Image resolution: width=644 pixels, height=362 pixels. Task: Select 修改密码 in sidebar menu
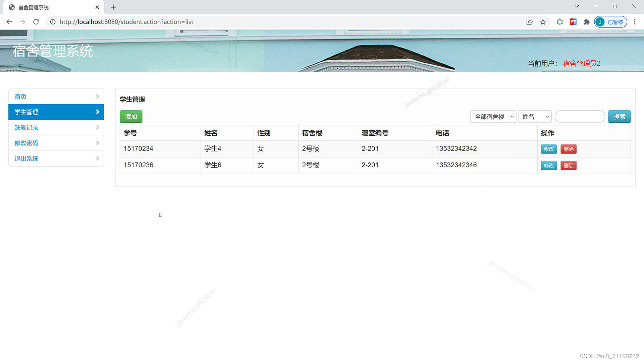tap(56, 143)
